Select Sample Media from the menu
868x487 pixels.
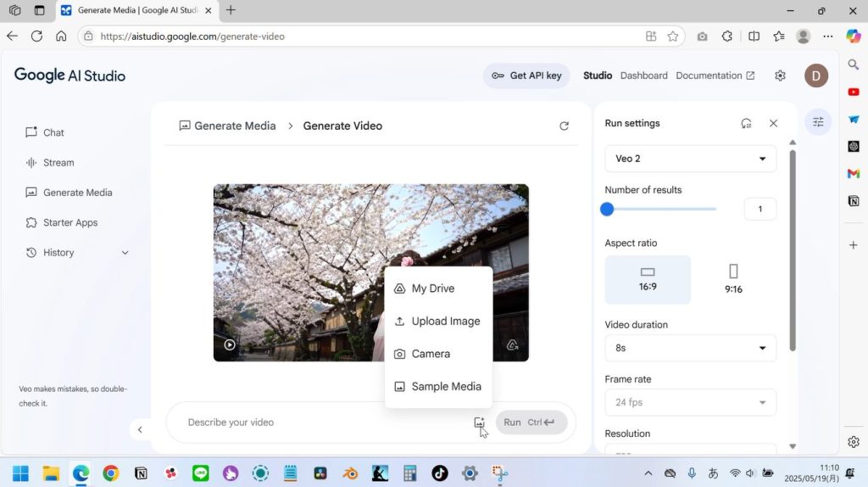coord(446,386)
